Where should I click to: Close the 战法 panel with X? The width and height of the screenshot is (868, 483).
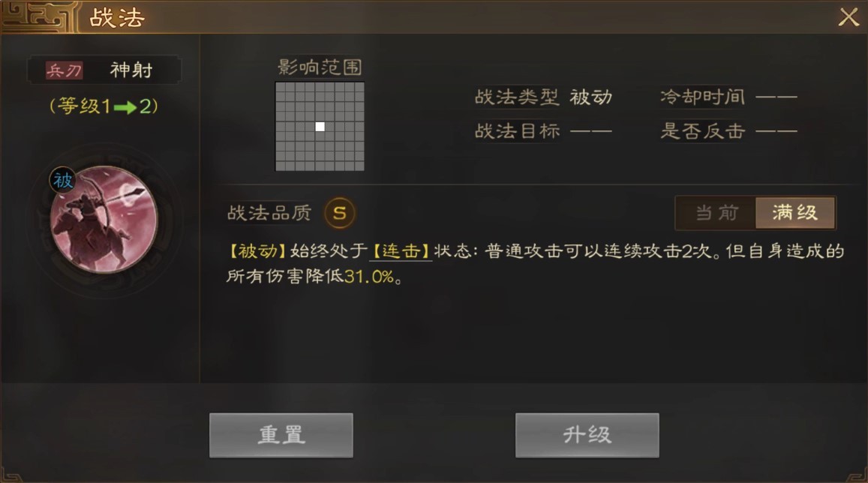[x=848, y=17]
